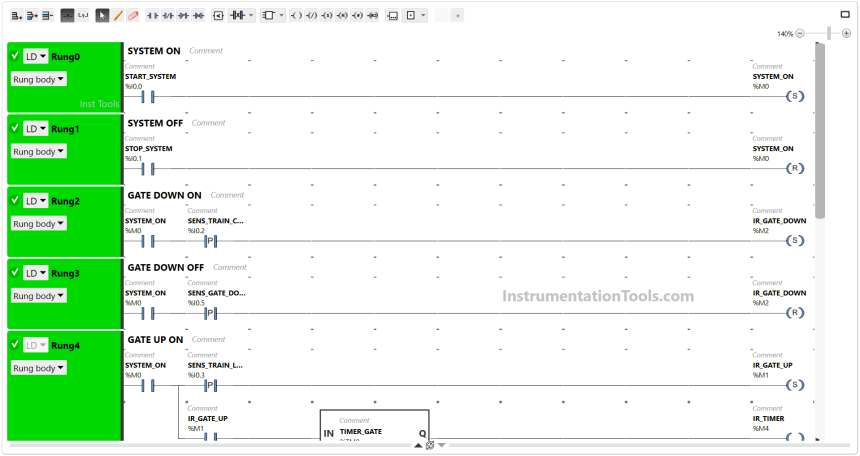860x456 pixels.
Task: Click the other ladder items icon
Action: [411, 15]
